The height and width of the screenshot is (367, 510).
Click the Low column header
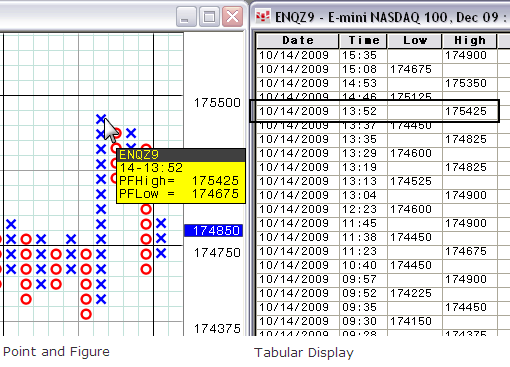[415, 41]
